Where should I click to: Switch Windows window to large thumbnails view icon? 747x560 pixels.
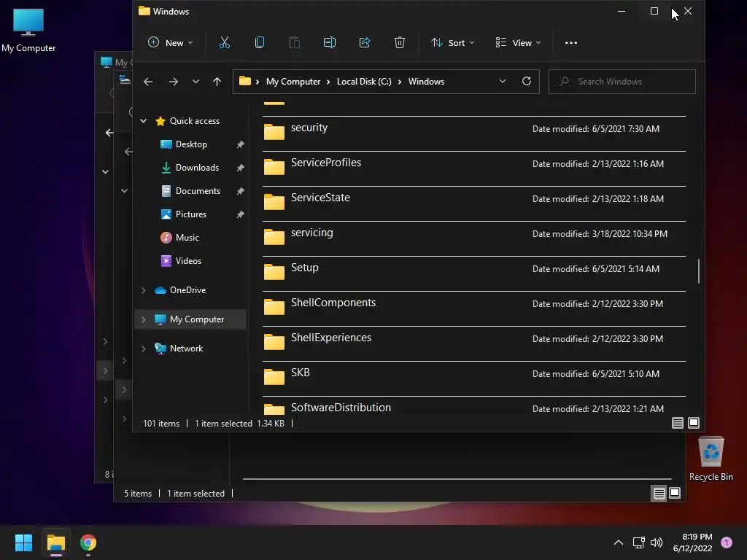pos(694,423)
